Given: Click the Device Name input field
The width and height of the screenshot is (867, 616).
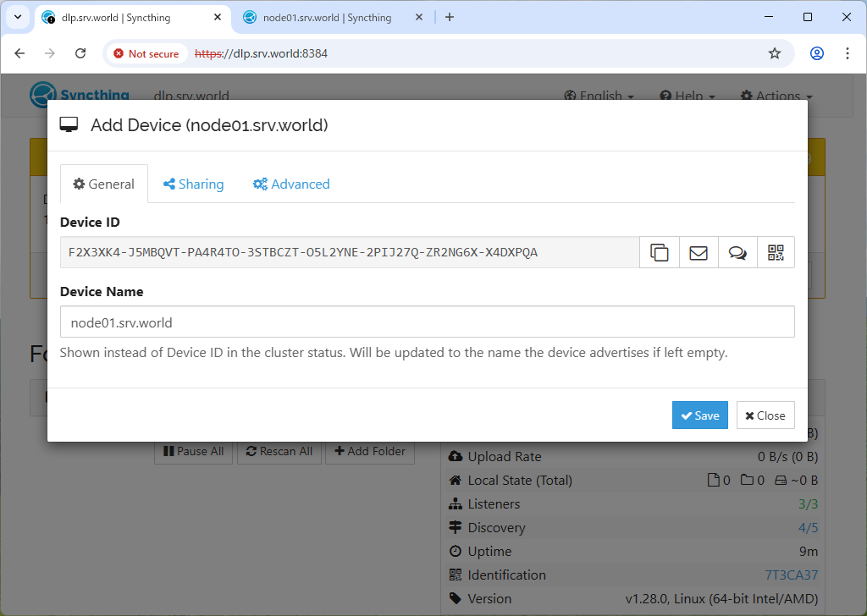Looking at the screenshot, I should [427, 322].
